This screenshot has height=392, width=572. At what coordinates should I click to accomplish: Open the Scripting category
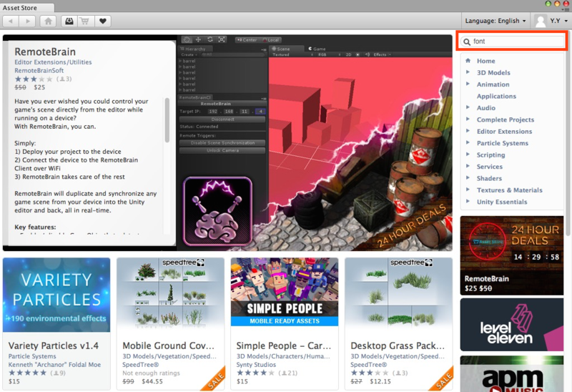click(x=490, y=155)
